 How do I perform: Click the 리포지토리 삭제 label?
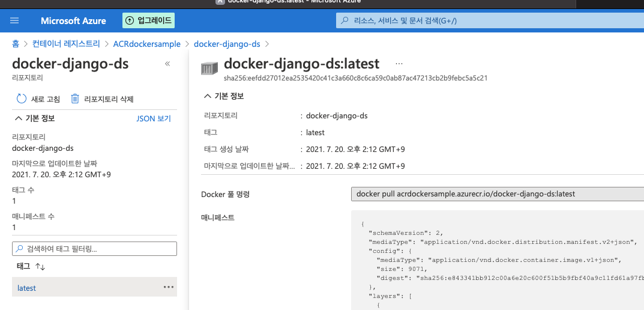(109, 99)
